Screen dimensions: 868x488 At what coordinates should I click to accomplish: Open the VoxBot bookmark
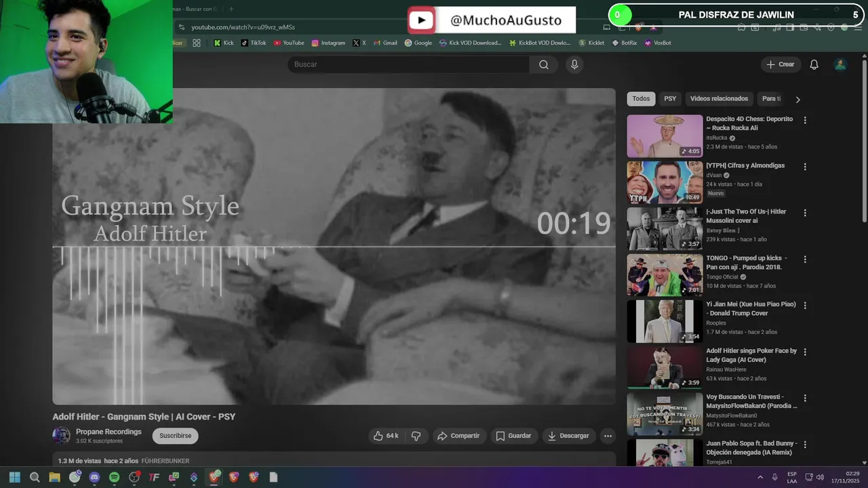coord(658,43)
